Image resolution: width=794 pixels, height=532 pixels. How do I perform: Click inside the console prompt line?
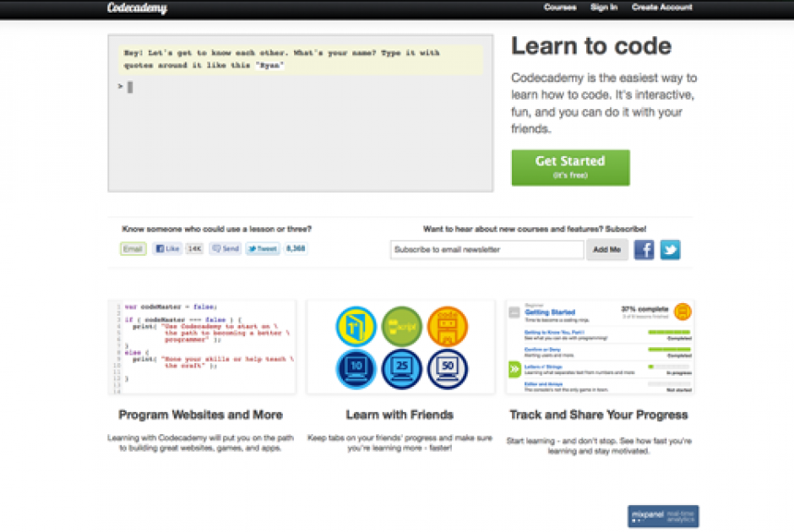(301, 87)
